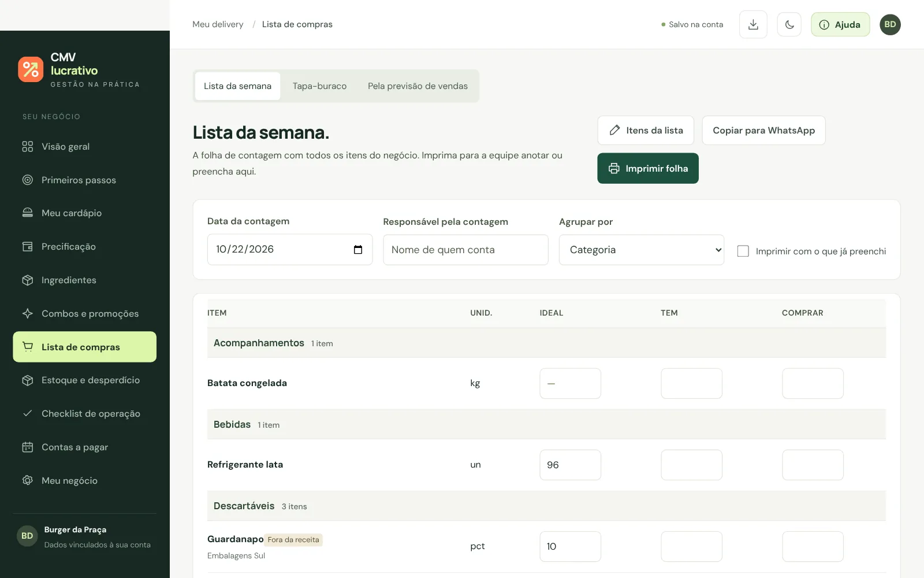The height and width of the screenshot is (578, 924).
Task: Click the Ideal field for Batata congelada
Action: pos(570,383)
